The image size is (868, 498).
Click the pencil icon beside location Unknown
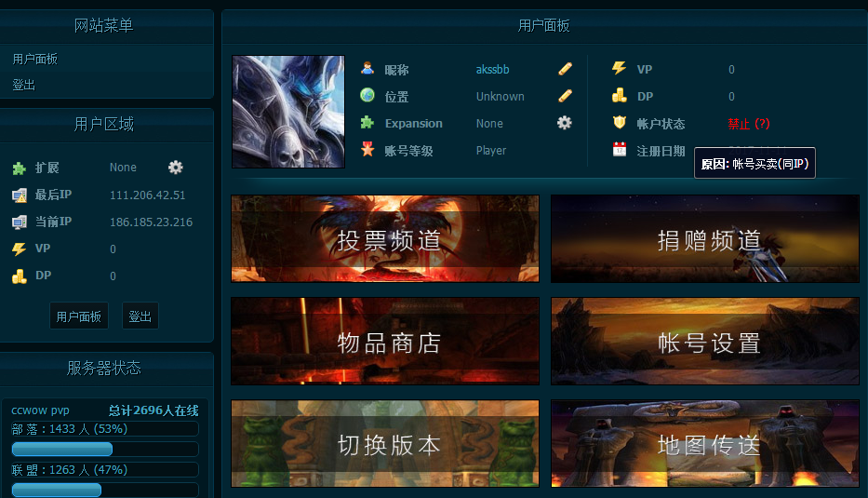pos(565,96)
